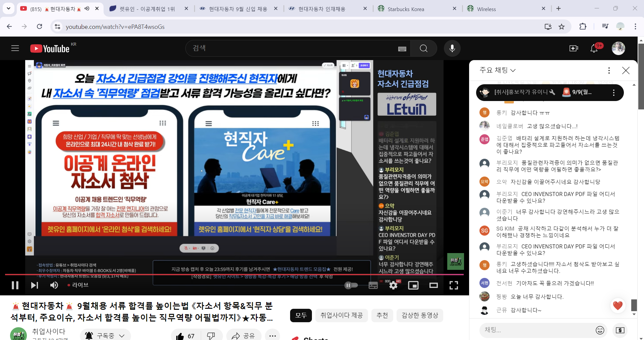644x340 pixels.
Task: Search by voice microphone icon
Action: [x=452, y=48]
